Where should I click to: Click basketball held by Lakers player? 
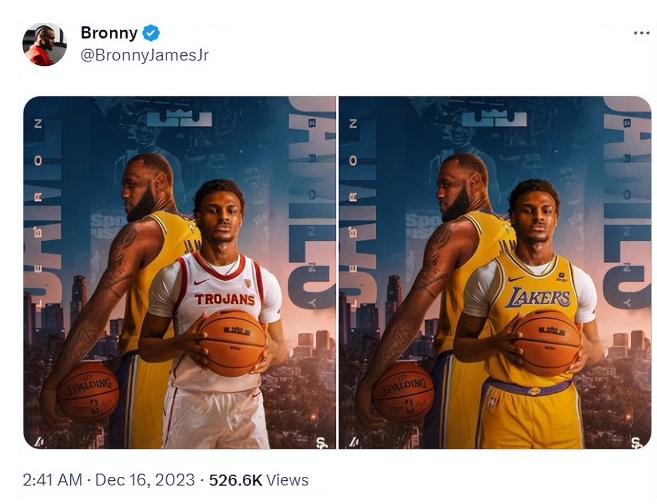click(547, 342)
